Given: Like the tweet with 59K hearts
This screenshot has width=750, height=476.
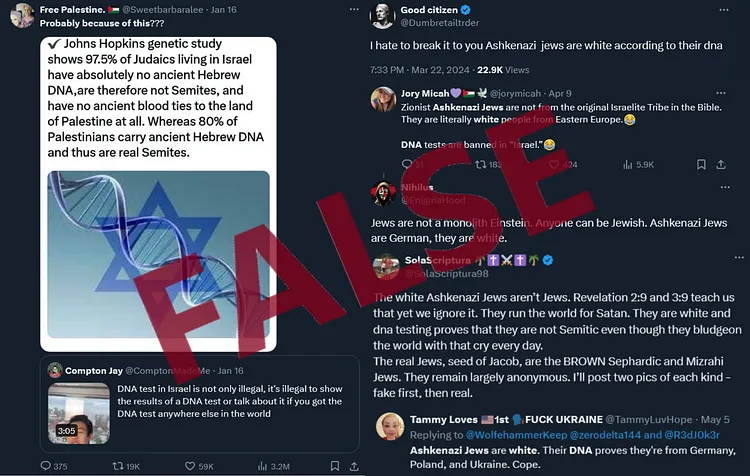Looking at the screenshot, I should click(190, 465).
